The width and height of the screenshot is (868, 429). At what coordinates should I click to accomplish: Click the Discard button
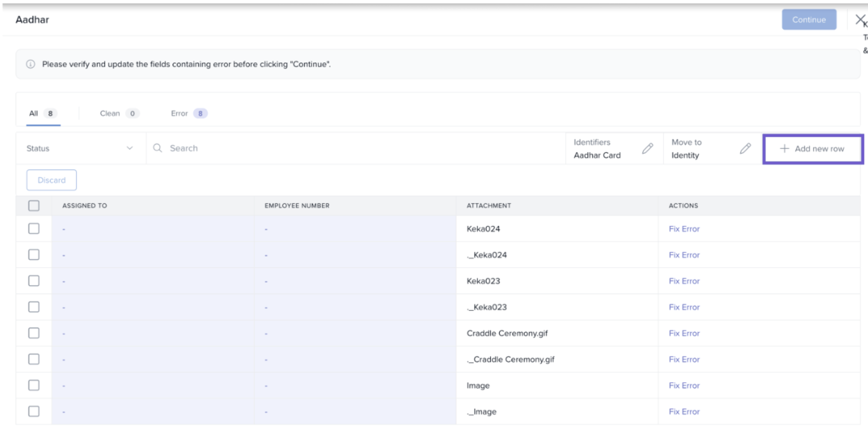tap(51, 180)
